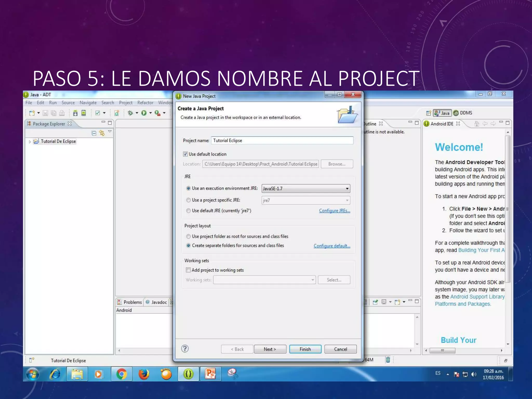The height and width of the screenshot is (399, 532).
Task: Click the Building Your First A link
Action: 481,250
